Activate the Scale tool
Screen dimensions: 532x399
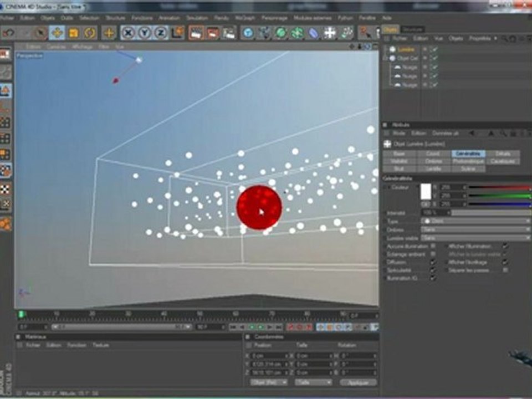click(73, 33)
